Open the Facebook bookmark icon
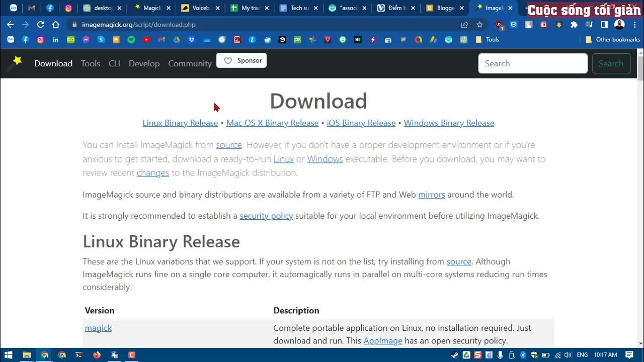 point(26,40)
